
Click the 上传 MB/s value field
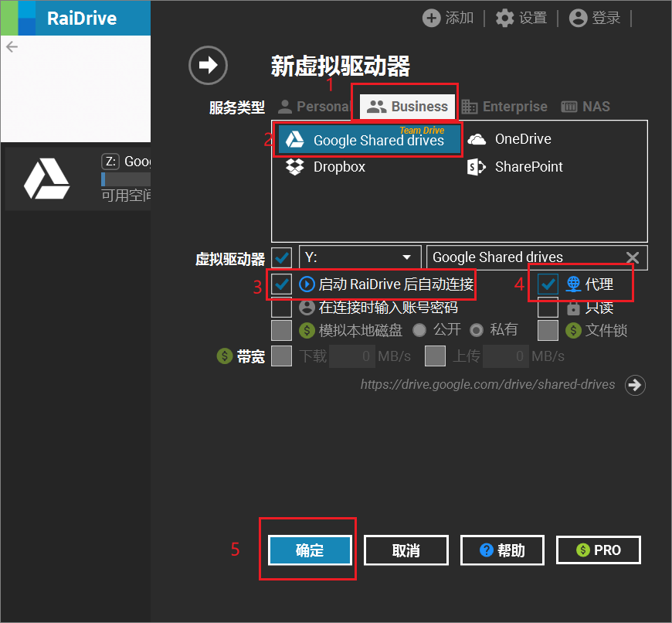[506, 356]
